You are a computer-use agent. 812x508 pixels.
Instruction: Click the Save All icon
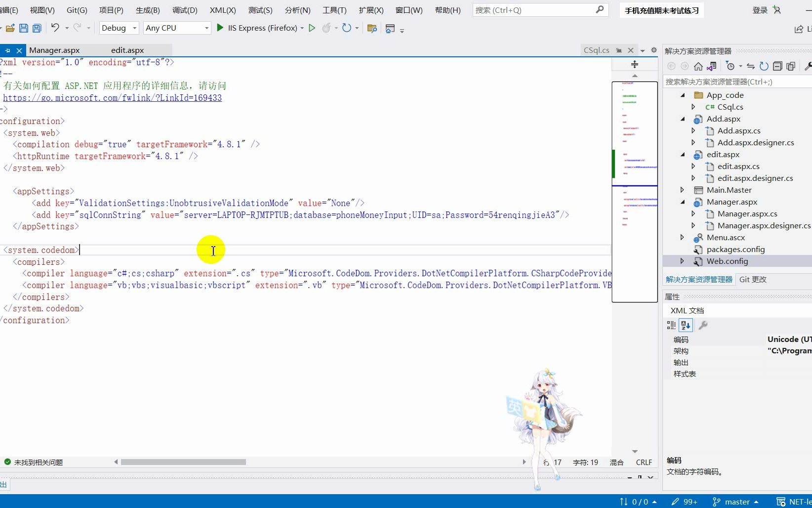coord(37,28)
